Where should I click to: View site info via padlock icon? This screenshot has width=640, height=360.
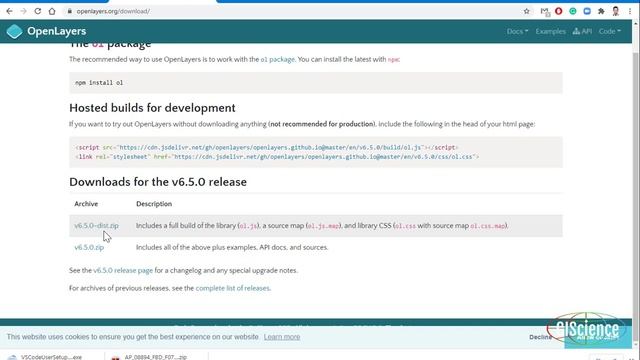(x=70, y=11)
